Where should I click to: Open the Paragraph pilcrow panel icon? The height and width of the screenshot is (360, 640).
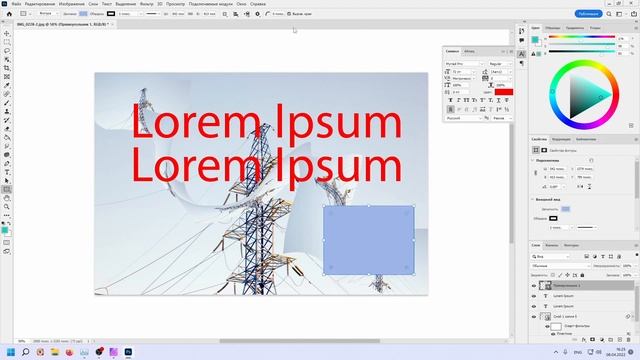click(522, 63)
